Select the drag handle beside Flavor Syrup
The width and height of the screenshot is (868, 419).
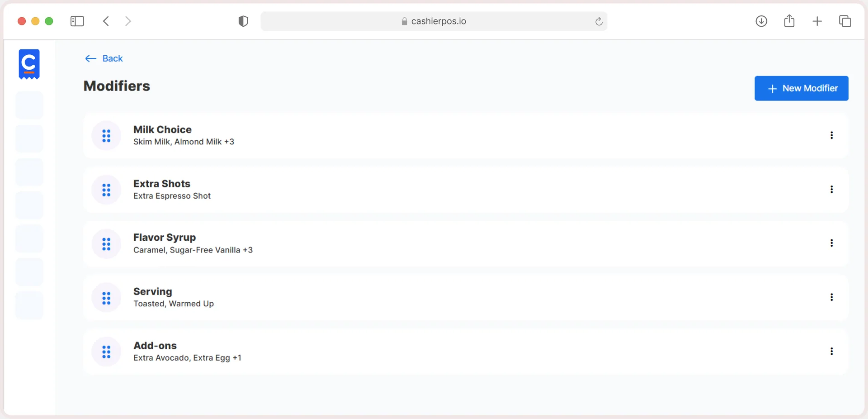(106, 244)
